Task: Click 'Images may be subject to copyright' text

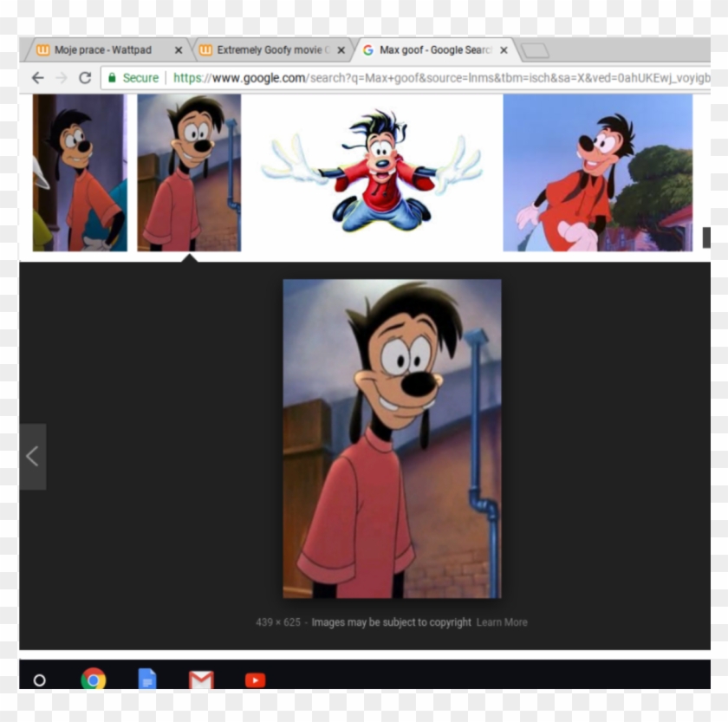Action: (x=392, y=622)
